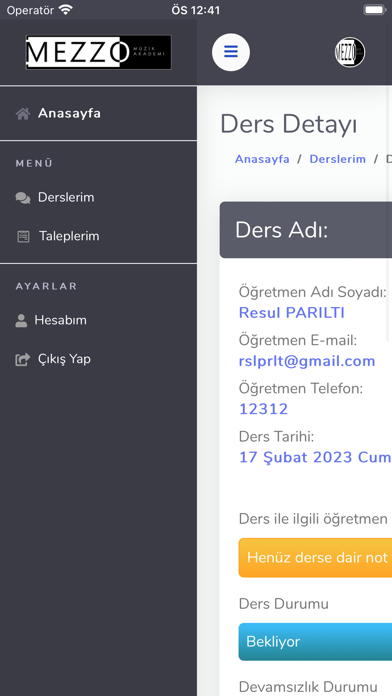The image size is (392, 696).
Task: Click the home icon beside Anasayfa
Action: 23,114
